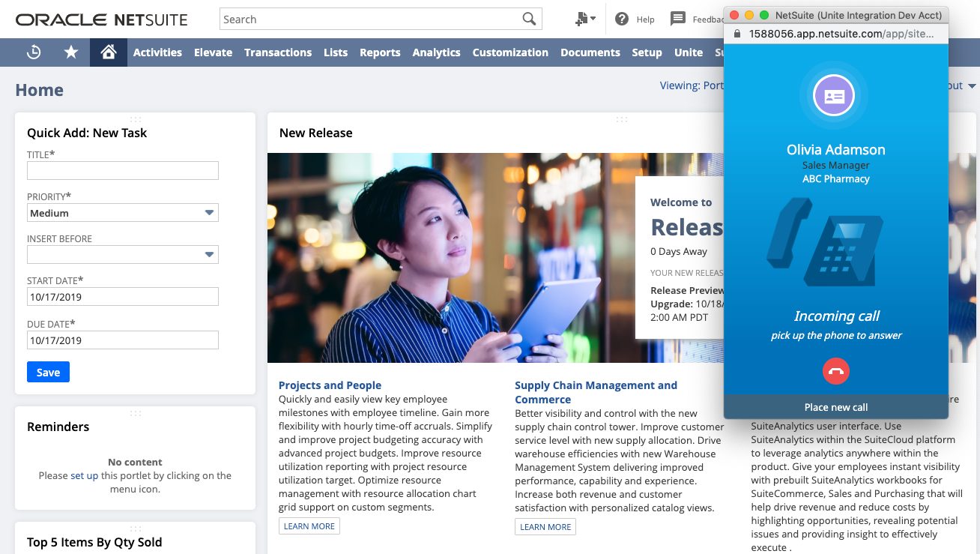The image size is (980, 554).
Task: Click the Oracle NetSuite logo
Action: pyautogui.click(x=101, y=19)
